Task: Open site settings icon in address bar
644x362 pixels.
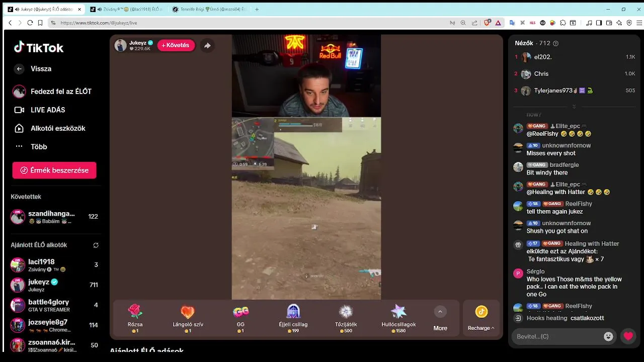Action: 53,23
